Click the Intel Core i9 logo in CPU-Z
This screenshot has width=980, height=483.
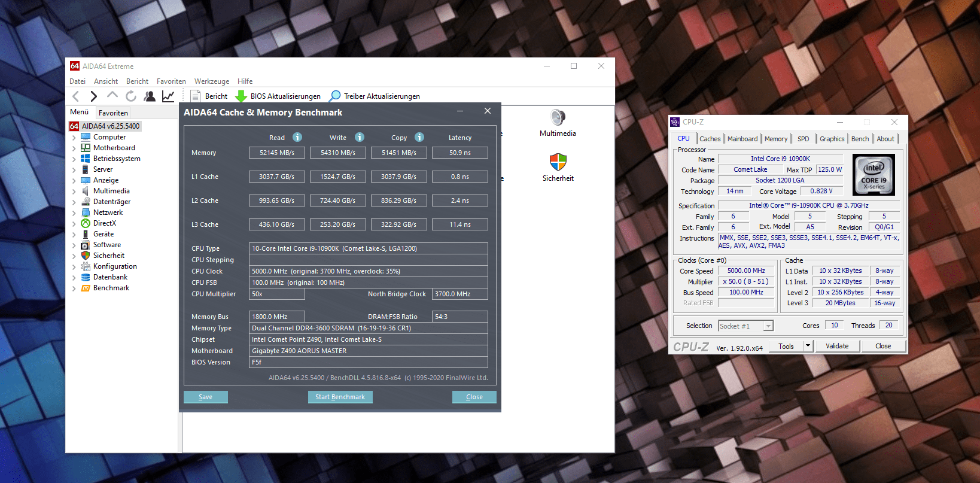tap(874, 175)
